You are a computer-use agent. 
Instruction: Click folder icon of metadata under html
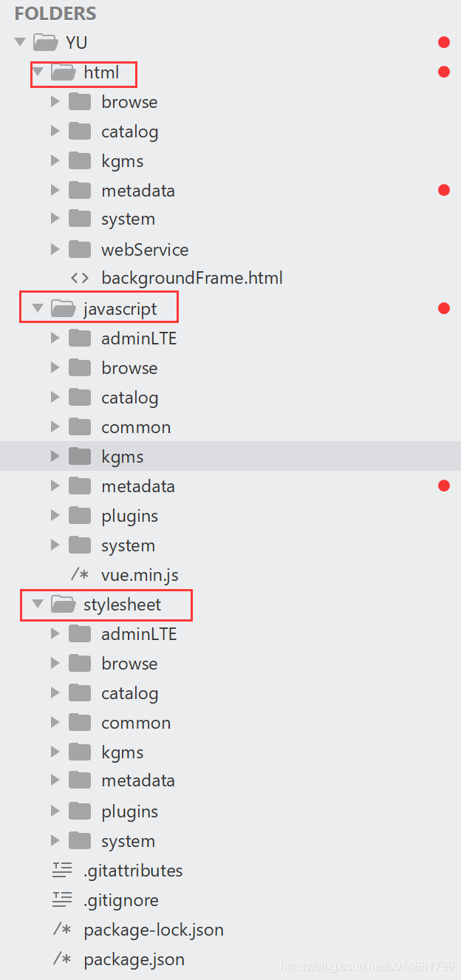pos(80,190)
